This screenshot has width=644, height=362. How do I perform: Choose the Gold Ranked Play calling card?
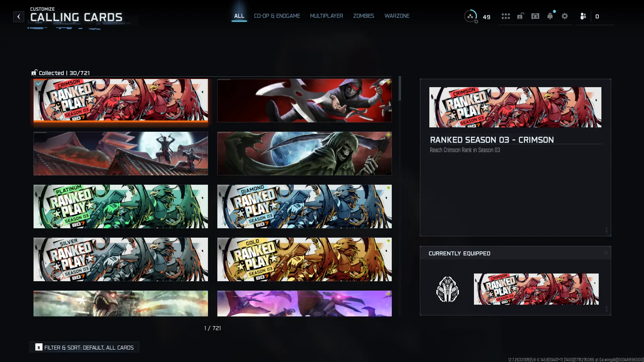[304, 259]
